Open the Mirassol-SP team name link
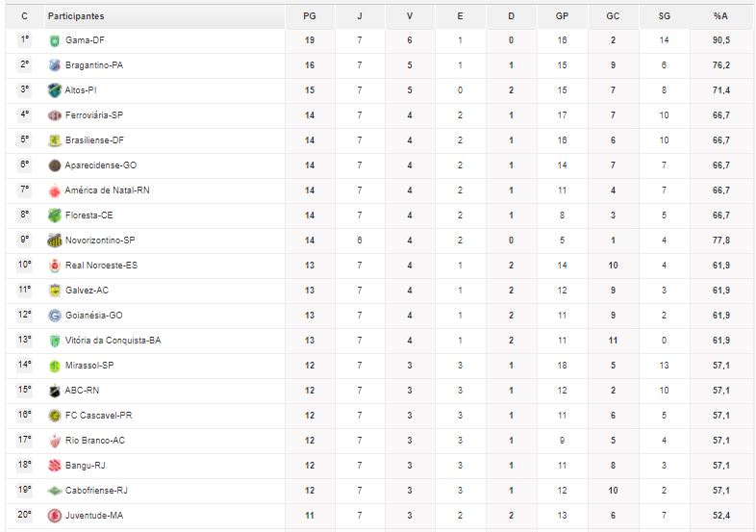 point(89,366)
